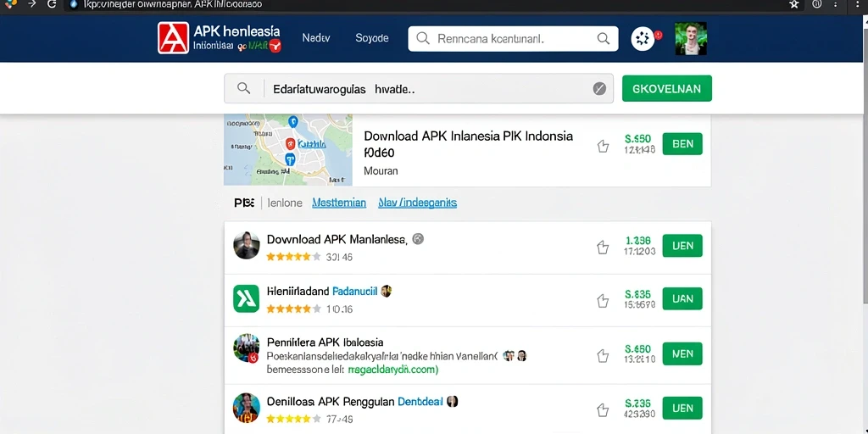Click the green GKOVELNAN button

pyautogui.click(x=667, y=88)
